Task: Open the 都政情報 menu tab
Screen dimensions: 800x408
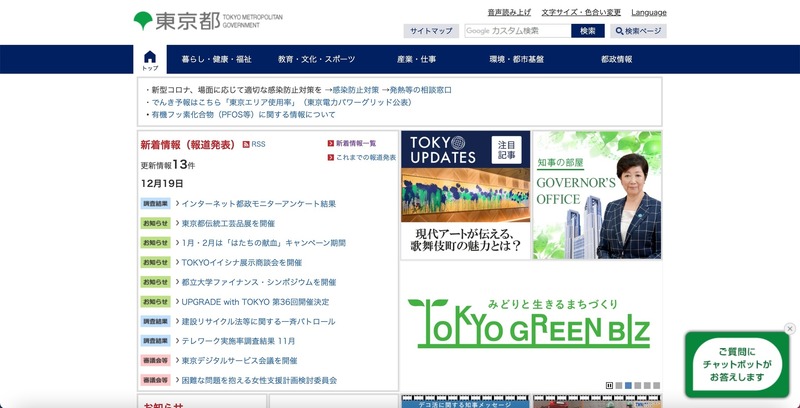Action: point(616,60)
